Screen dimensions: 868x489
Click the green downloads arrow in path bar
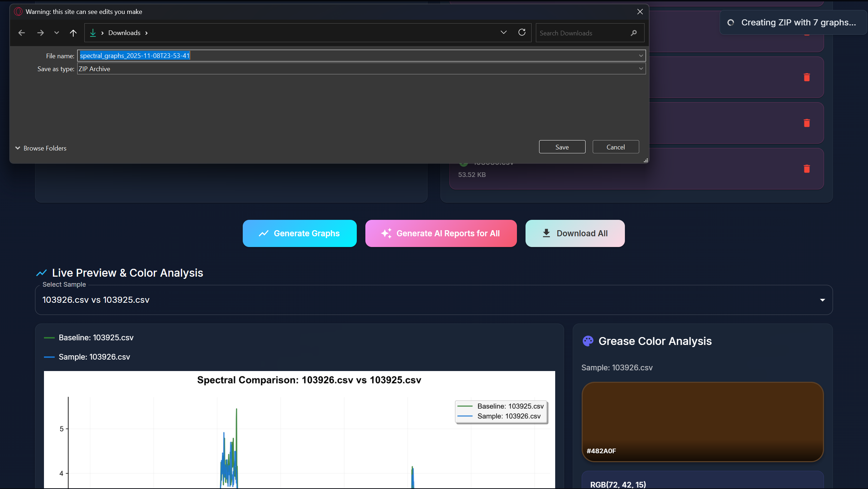93,33
